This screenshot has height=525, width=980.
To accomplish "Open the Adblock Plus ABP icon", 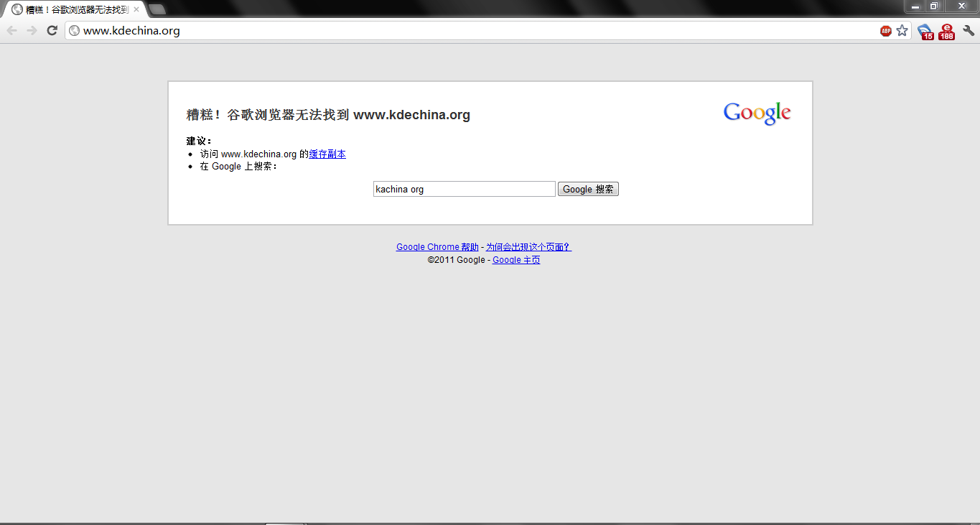I will [x=886, y=31].
